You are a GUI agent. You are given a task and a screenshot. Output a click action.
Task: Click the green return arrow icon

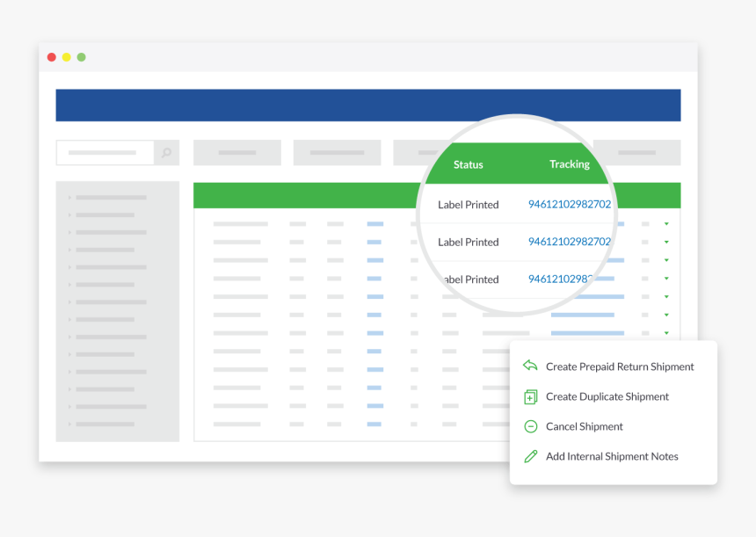[530, 366]
